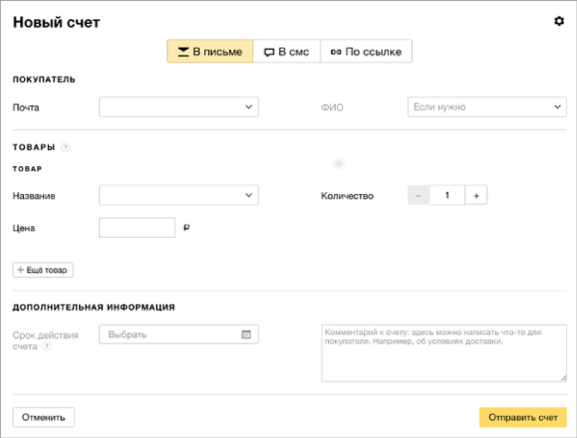This screenshot has width=577, height=438.
Task: Switch to the По ссылке tab
Action: 366,51
